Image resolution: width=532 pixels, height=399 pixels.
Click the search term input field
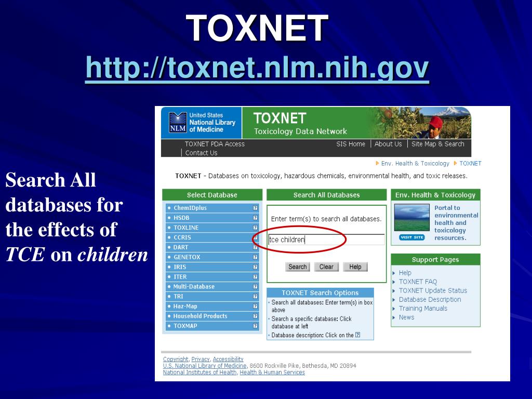326,240
